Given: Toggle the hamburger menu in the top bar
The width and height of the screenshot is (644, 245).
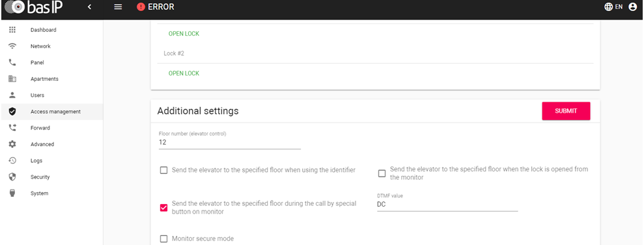Looking at the screenshot, I should point(118,7).
